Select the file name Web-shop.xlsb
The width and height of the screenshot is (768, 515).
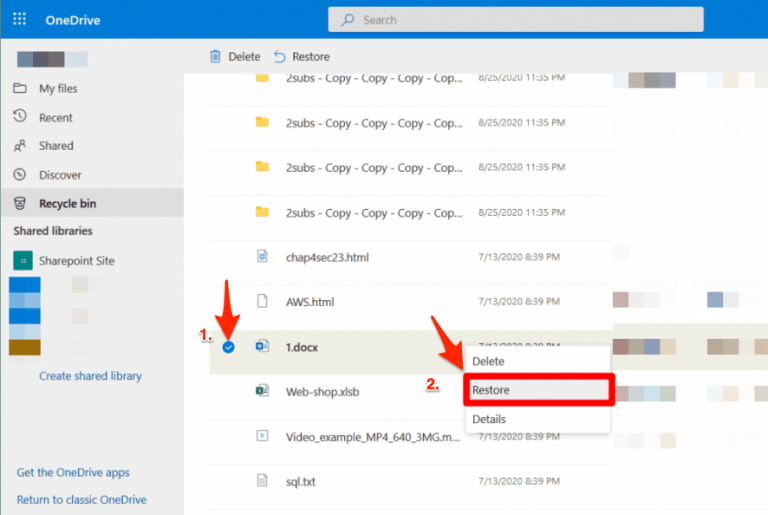tap(322, 392)
